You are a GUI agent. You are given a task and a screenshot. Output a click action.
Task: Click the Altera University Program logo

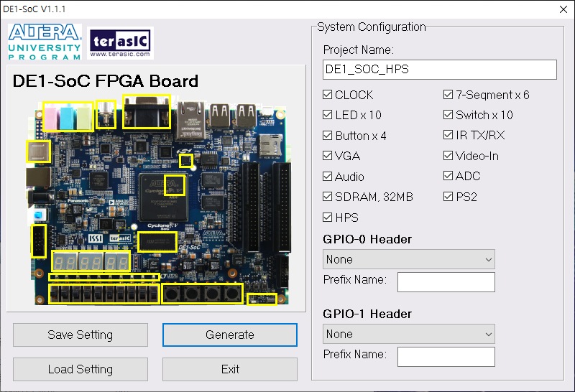pos(45,42)
